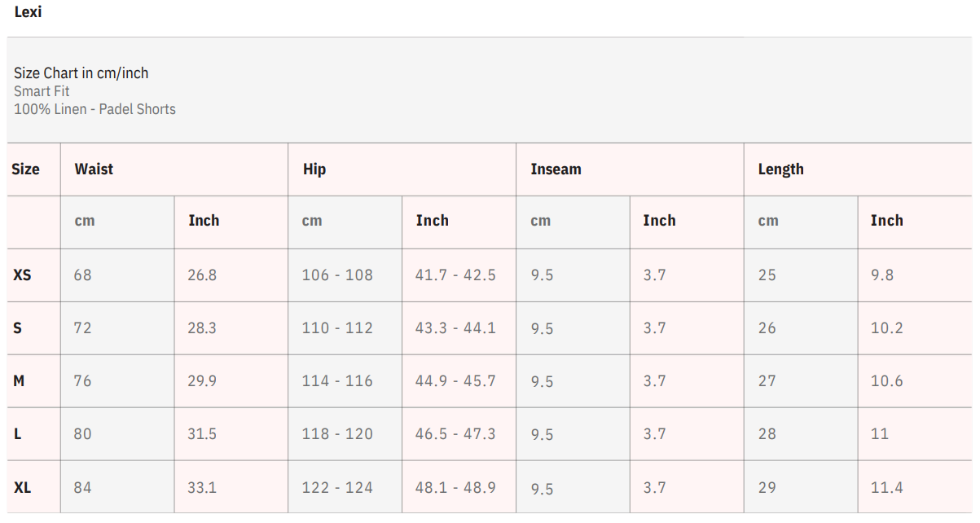This screenshot has width=980, height=523.
Task: Click the 114 - 116 hip cm cell
Action: [x=337, y=381]
